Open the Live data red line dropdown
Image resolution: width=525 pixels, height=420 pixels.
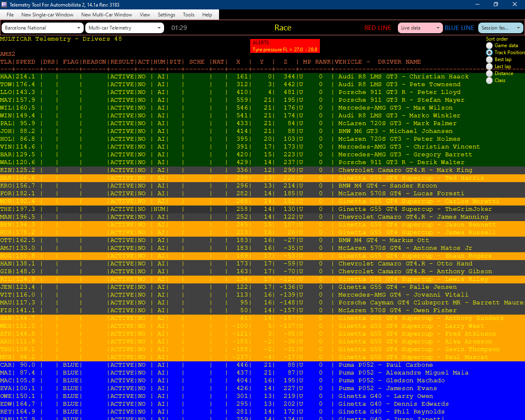click(x=420, y=28)
